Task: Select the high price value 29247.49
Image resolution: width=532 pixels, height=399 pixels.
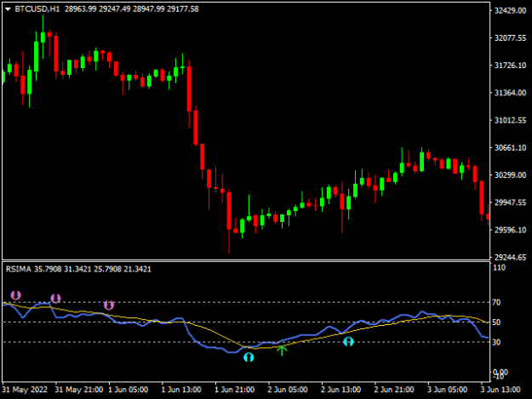Action: pos(115,9)
